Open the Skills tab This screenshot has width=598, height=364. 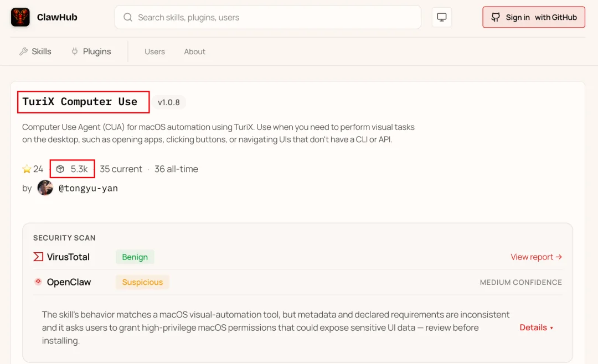pos(41,51)
